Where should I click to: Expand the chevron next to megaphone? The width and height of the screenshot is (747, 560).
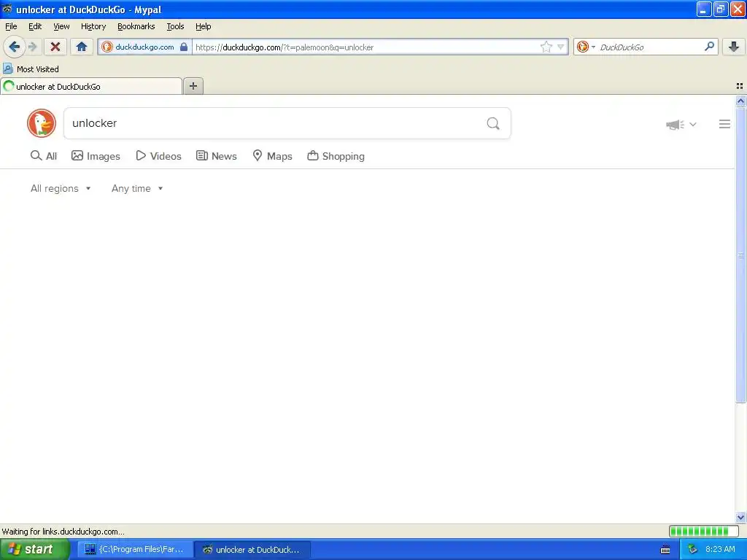tap(693, 125)
